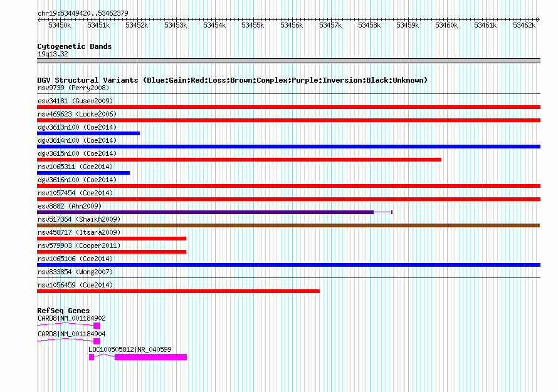The width and height of the screenshot is (558, 392).
Task: Open variant nsv1056459 (Coe2014) label
Action: [x=75, y=285]
